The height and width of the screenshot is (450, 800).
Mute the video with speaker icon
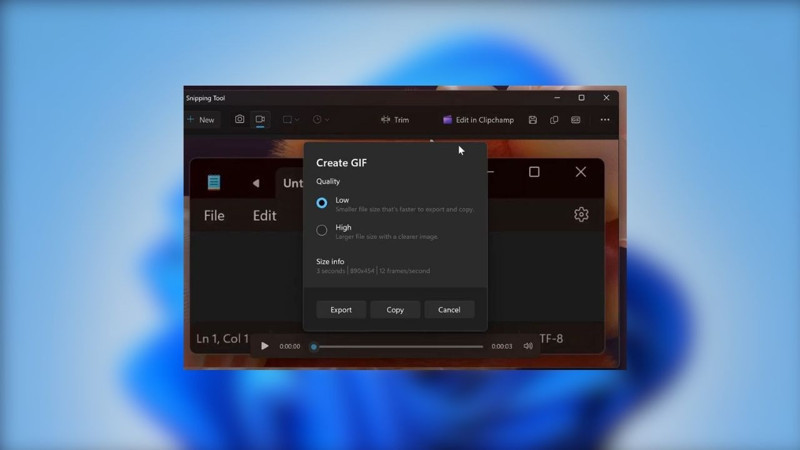point(528,346)
